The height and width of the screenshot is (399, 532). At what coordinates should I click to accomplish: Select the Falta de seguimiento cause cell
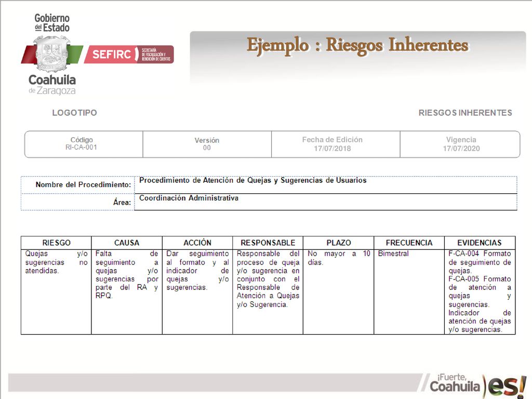(x=127, y=292)
